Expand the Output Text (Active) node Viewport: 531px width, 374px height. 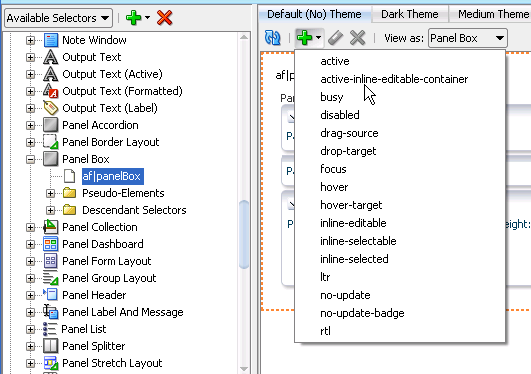click(30, 74)
